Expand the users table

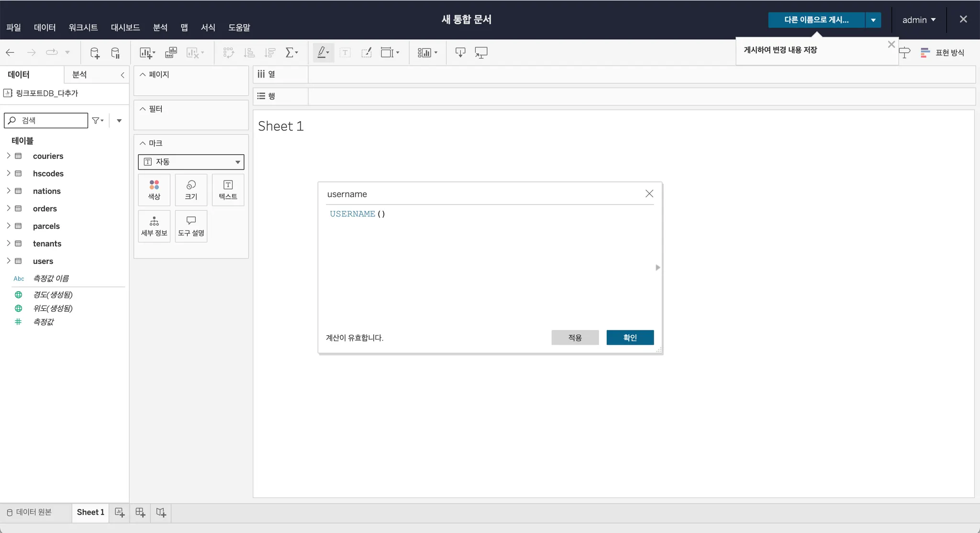8,261
